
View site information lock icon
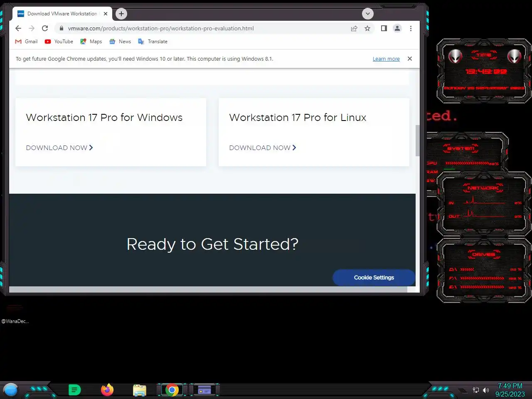(62, 28)
